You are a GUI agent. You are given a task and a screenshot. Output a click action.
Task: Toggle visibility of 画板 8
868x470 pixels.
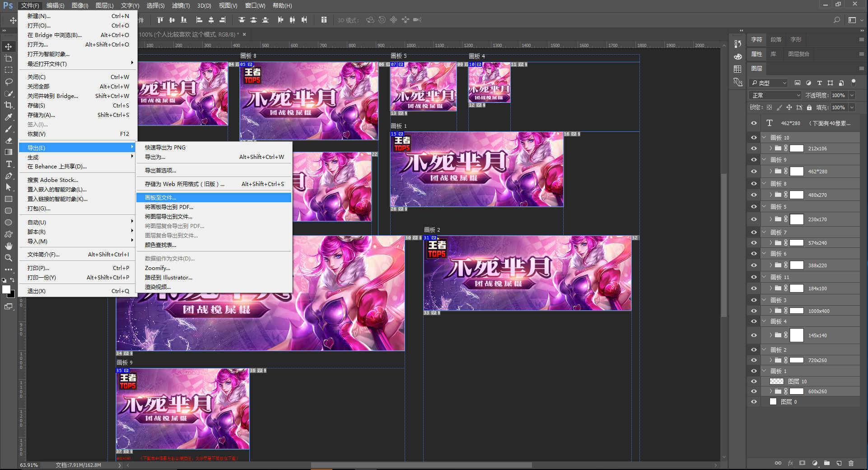[754, 184]
